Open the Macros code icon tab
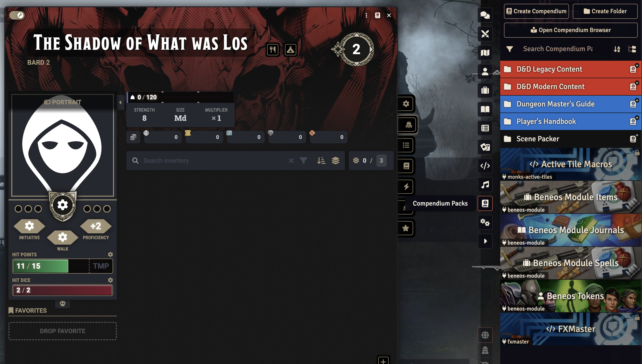Viewport: 642px width, 364px height. (485, 166)
